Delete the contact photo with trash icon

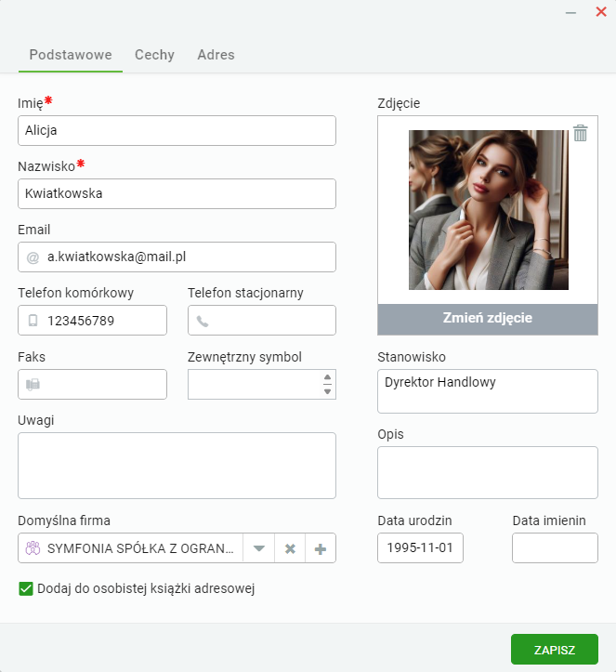(580, 133)
